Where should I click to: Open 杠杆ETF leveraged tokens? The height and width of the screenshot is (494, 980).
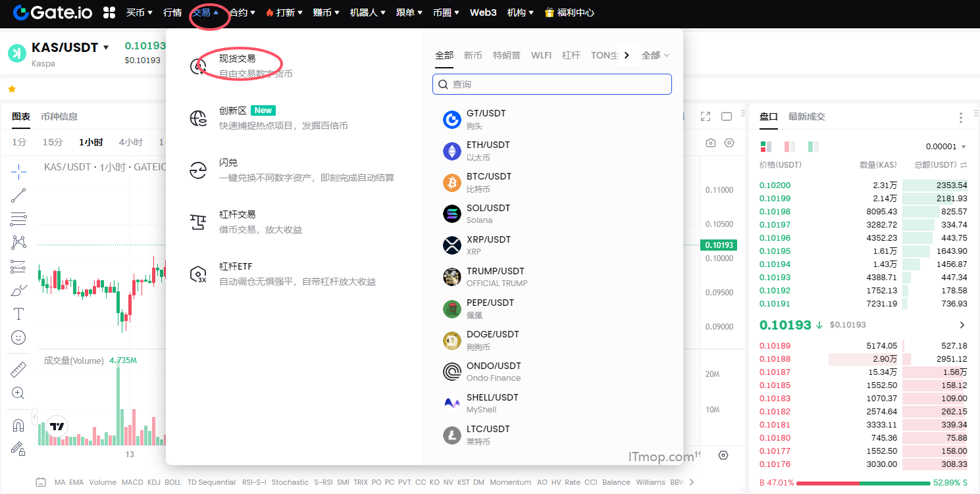(236, 266)
